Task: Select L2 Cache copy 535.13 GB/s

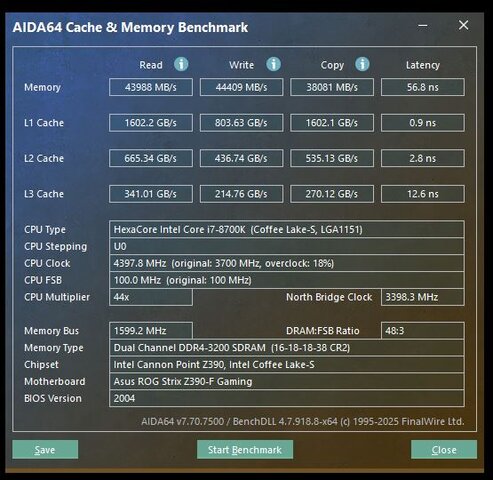Action: tap(332, 158)
